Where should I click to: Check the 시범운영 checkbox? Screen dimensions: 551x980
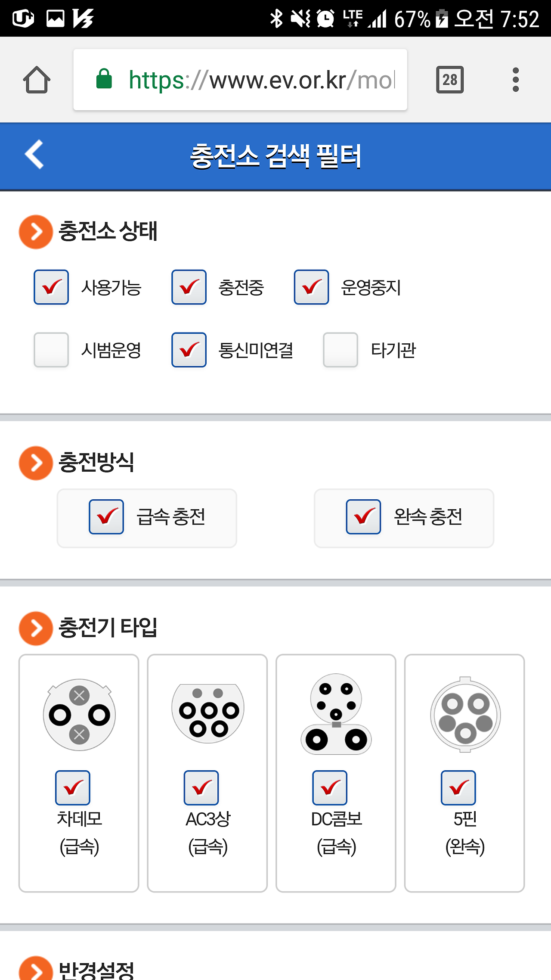(51, 350)
